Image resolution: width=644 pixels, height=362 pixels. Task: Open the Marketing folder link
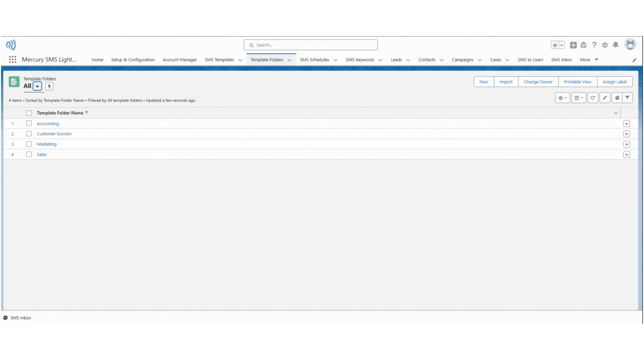coord(47,144)
